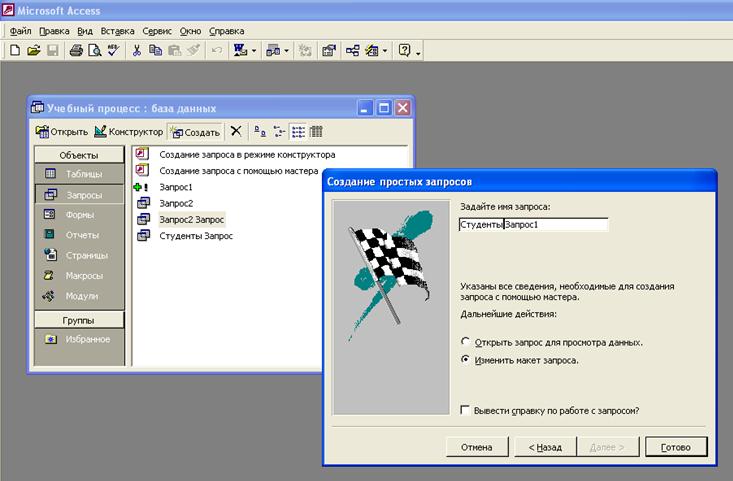733x481 pixels.
Task: Print using the printer toolbar icon
Action: [x=76, y=50]
